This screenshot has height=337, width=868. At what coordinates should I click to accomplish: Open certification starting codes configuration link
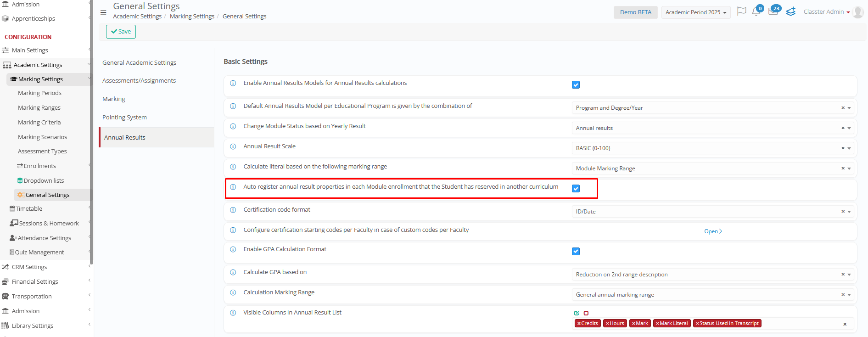(713, 231)
